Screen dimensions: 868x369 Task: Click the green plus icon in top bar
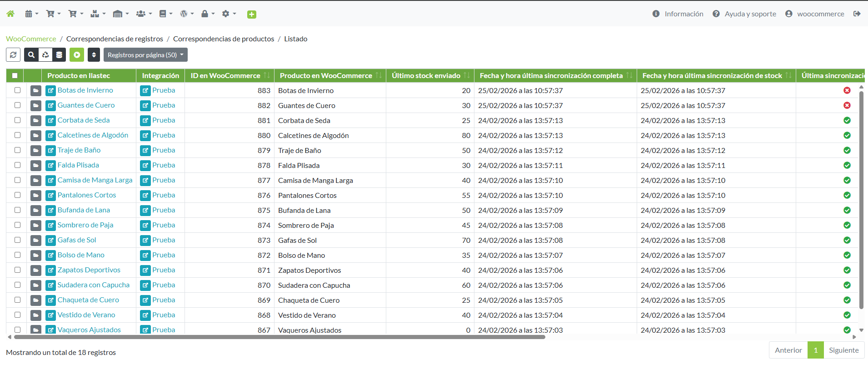(251, 15)
